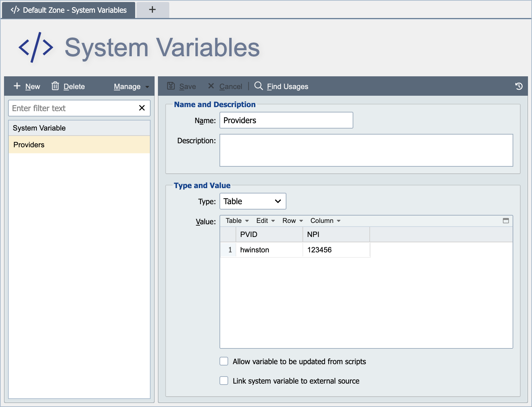This screenshot has width=532, height=407.
Task: Open the Edit menu in table editor
Action: pos(265,221)
